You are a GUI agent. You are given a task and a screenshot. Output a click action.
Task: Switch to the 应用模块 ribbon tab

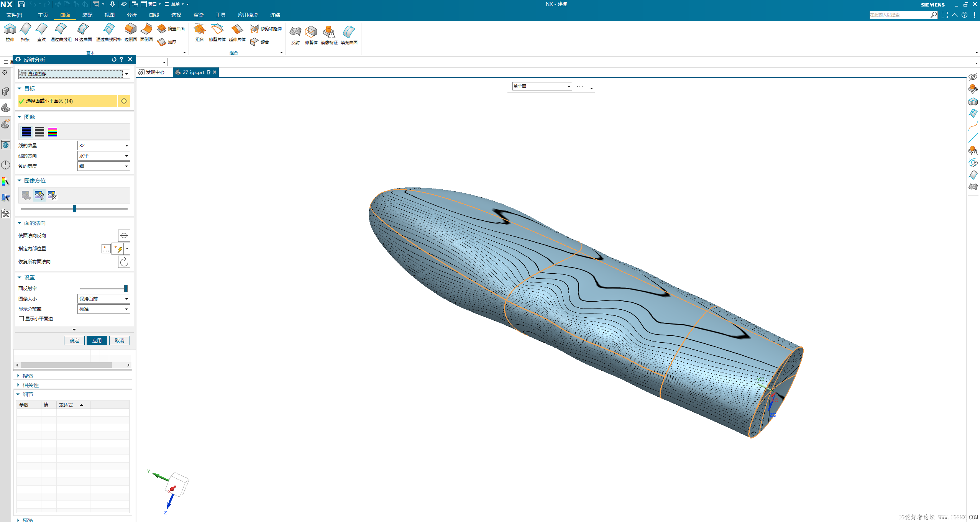248,15
